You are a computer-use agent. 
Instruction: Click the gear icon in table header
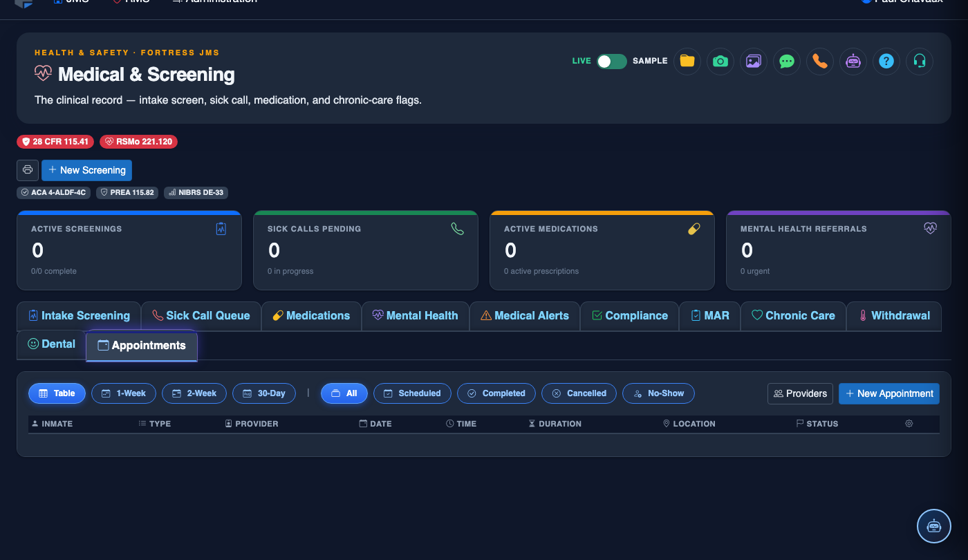coord(909,423)
